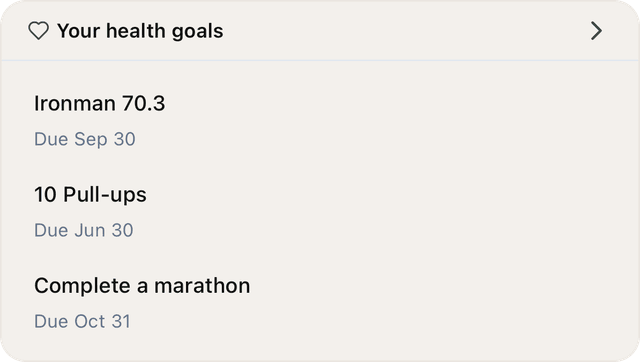Click "Jun 30" under the pull-ups goal
640x362 pixels.
104,230
